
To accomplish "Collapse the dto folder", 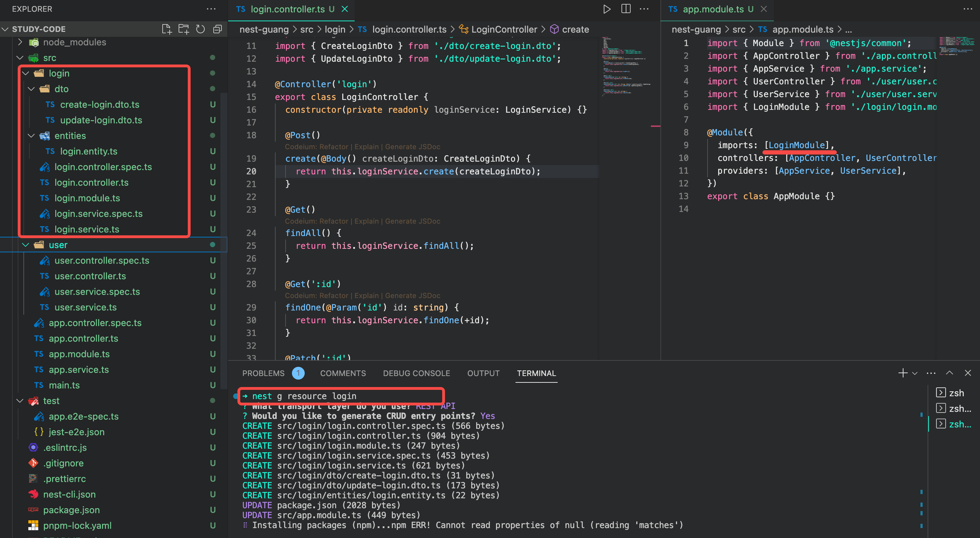I will pos(32,89).
